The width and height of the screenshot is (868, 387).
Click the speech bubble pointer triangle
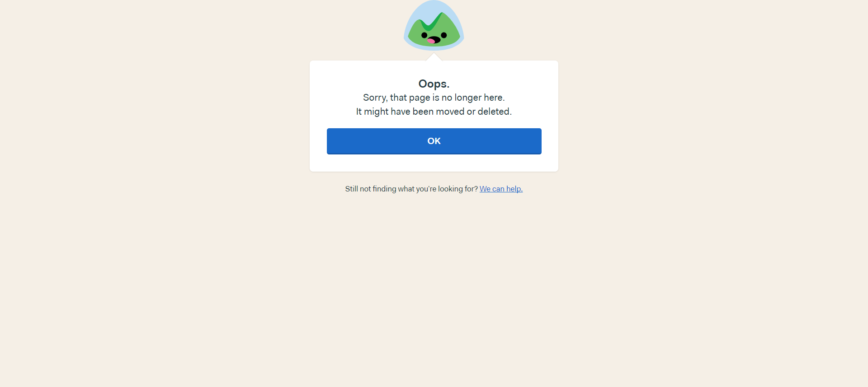click(434, 57)
